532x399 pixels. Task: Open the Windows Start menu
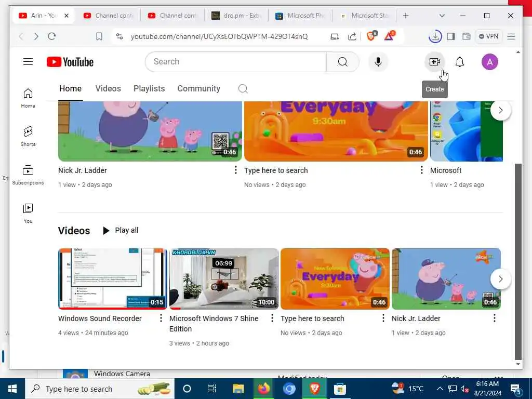tap(12, 389)
